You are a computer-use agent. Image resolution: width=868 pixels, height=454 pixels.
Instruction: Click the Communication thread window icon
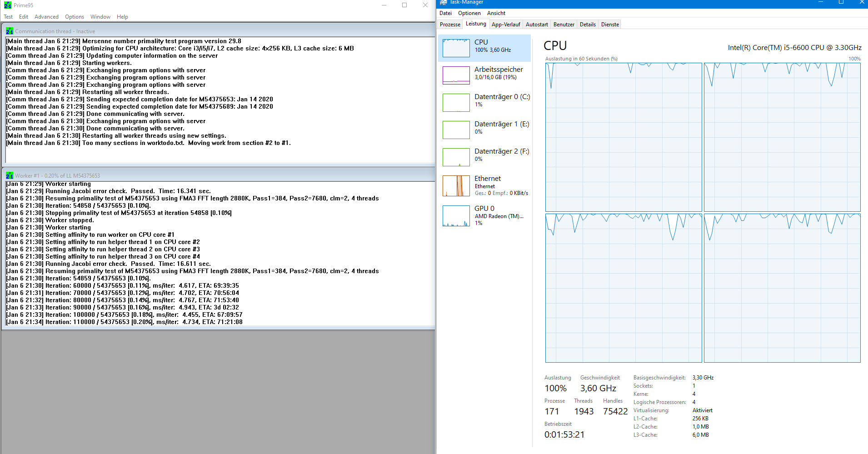pyautogui.click(x=10, y=31)
